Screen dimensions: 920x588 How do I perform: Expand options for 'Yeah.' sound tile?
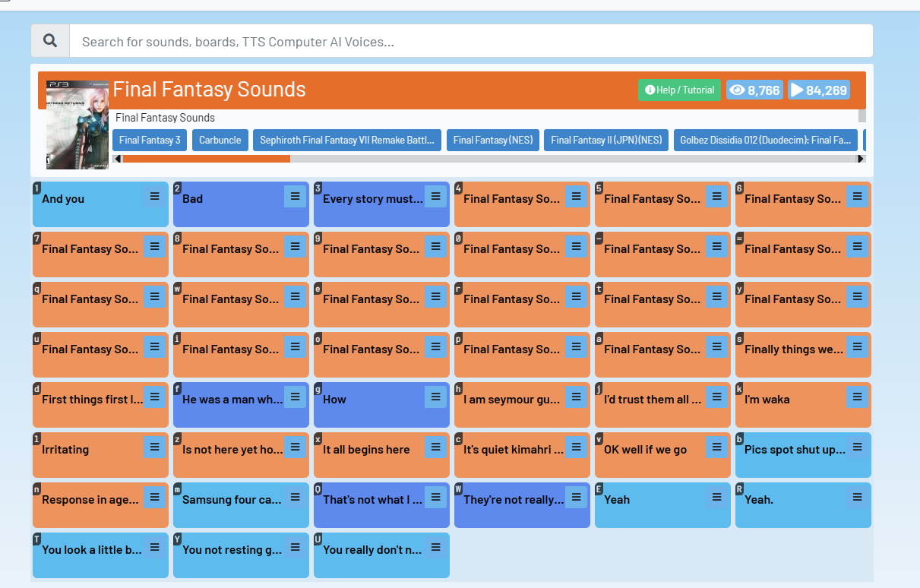pos(857,497)
